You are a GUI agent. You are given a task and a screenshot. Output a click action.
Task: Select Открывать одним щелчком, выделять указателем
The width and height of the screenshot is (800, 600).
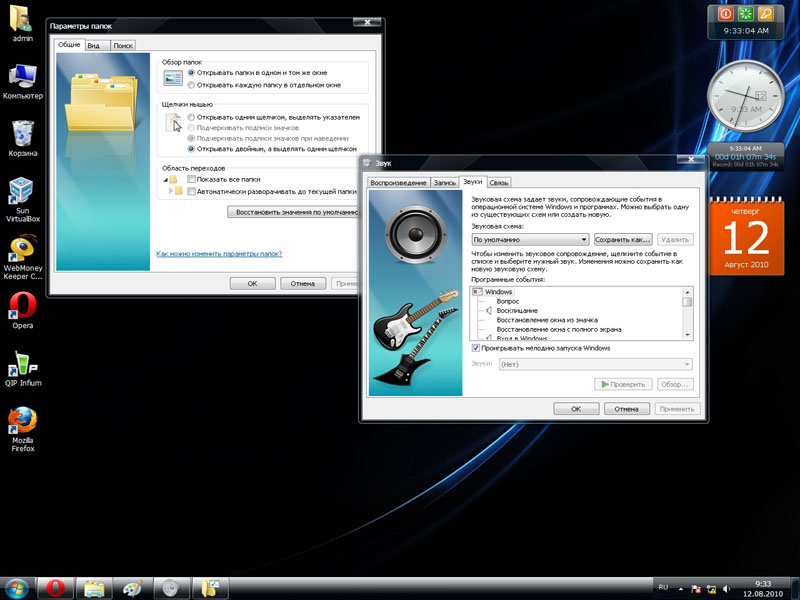pos(273,117)
